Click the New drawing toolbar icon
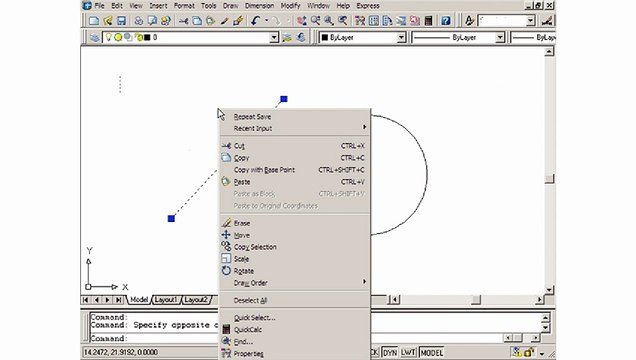The image size is (636, 360). coord(94,21)
